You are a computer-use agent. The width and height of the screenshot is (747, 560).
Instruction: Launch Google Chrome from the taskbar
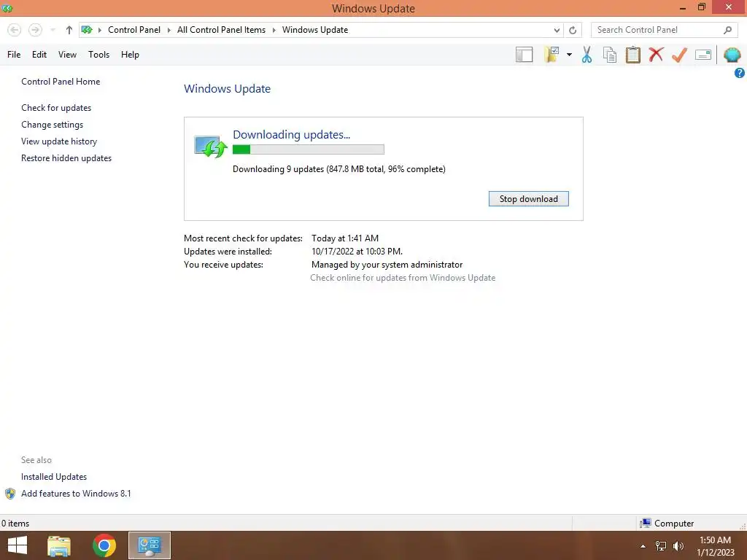click(104, 545)
